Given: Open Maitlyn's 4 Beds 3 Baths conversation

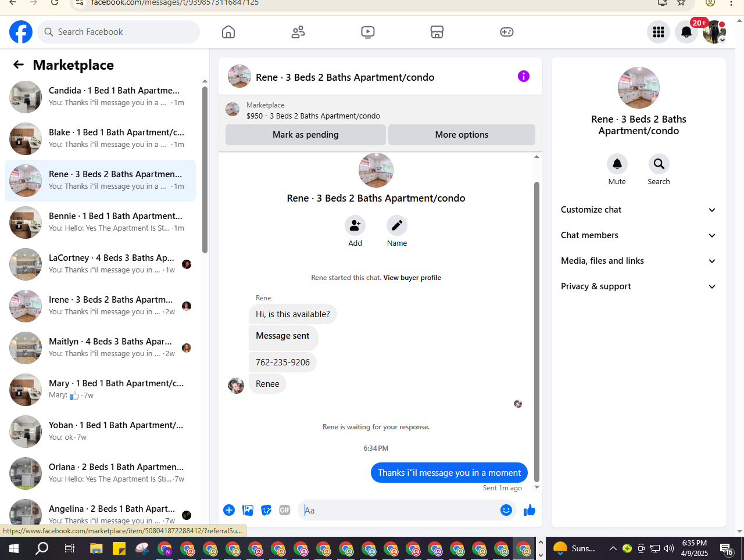Looking at the screenshot, I should (x=100, y=348).
